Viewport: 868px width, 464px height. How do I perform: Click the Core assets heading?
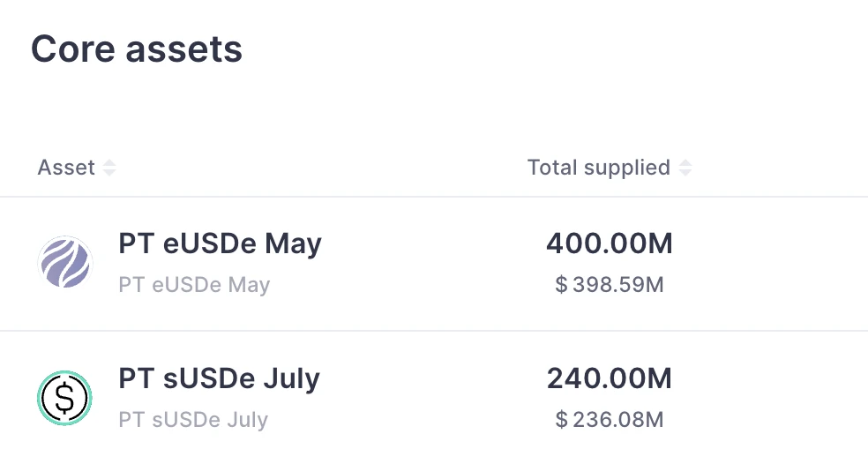(x=137, y=49)
